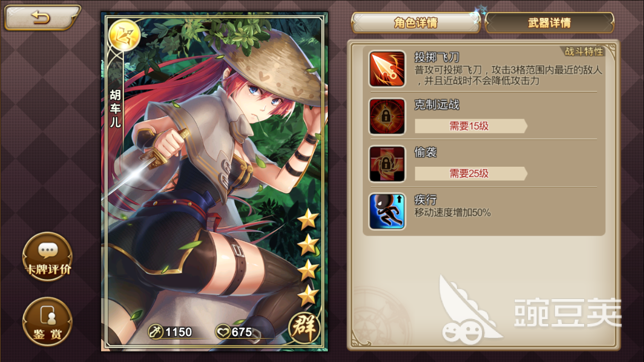
Task: Click the gold rarity emblem on card
Action: tap(123, 35)
